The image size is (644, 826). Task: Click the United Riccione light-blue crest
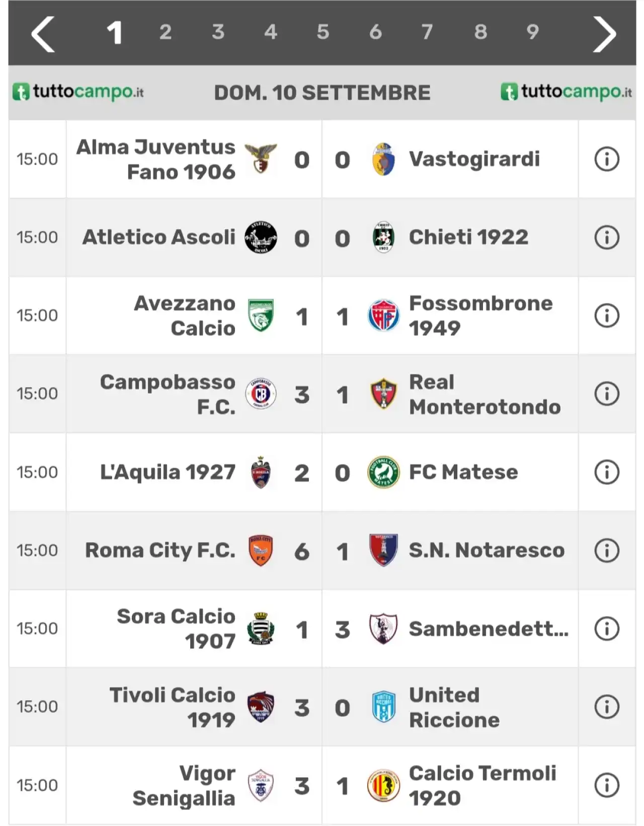click(383, 707)
